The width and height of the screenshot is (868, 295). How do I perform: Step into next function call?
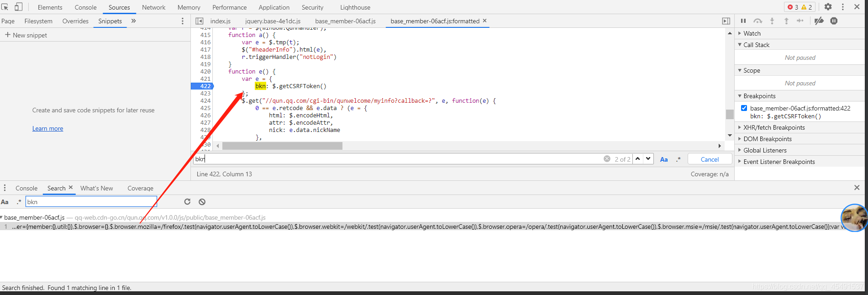[772, 21]
